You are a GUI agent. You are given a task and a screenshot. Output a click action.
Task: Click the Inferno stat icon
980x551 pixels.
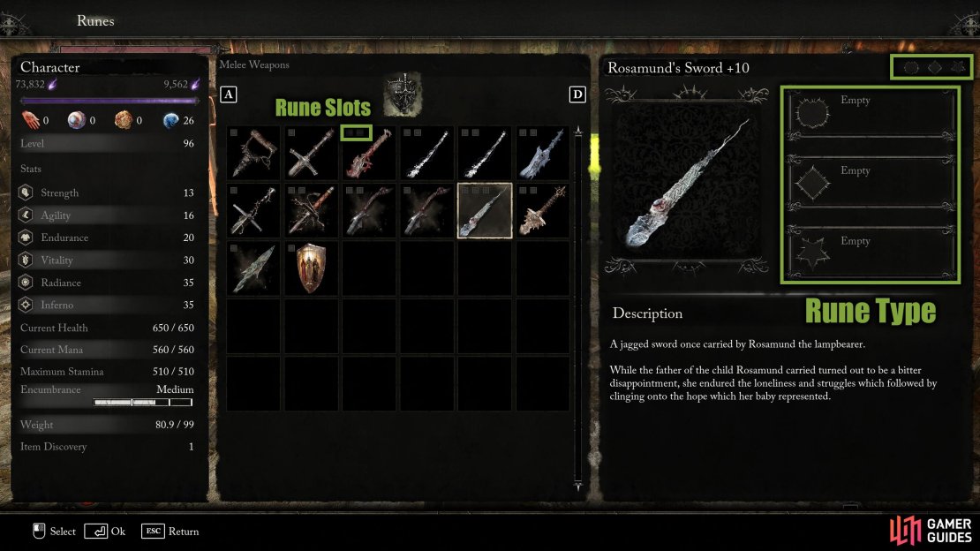(26, 305)
